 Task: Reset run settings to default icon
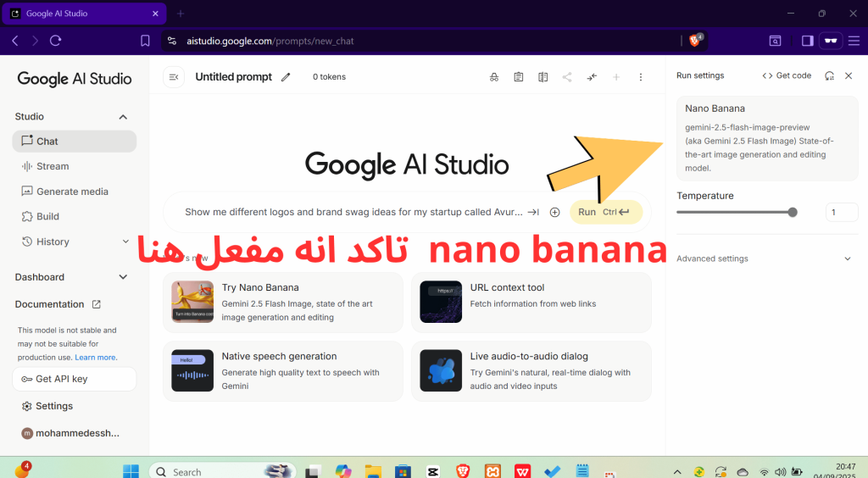829,75
